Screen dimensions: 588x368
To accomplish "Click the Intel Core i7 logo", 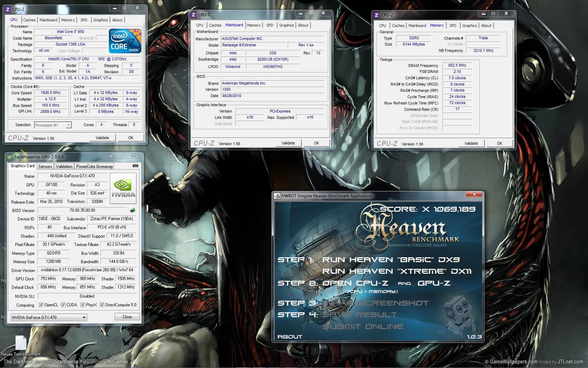I will [125, 41].
